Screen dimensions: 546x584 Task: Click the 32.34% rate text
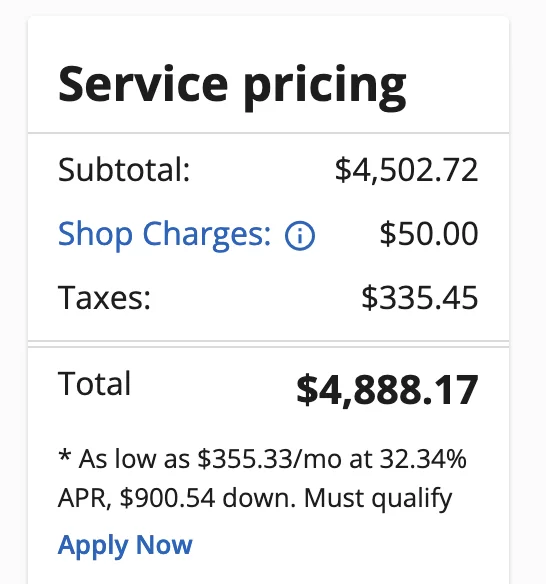423,458
